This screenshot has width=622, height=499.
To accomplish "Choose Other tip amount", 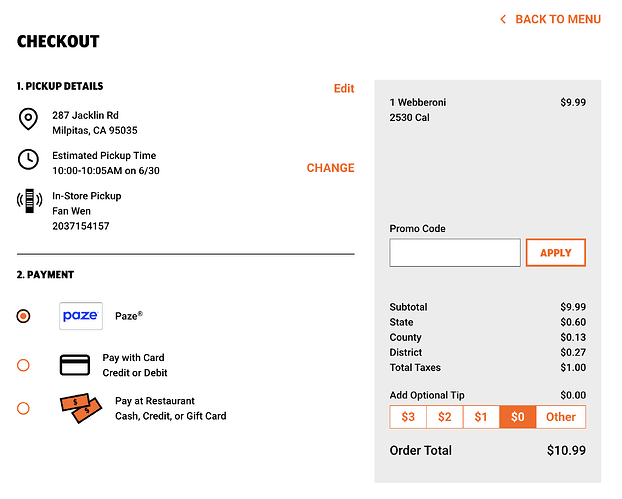I will (561, 417).
